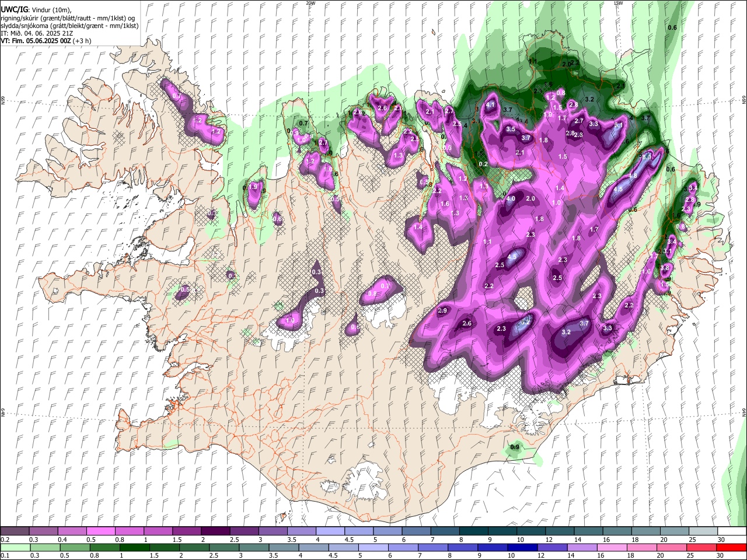The width and height of the screenshot is (747, 560).
Task: Click the dark teal swatch between 8 and 9
Action: (473, 531)
